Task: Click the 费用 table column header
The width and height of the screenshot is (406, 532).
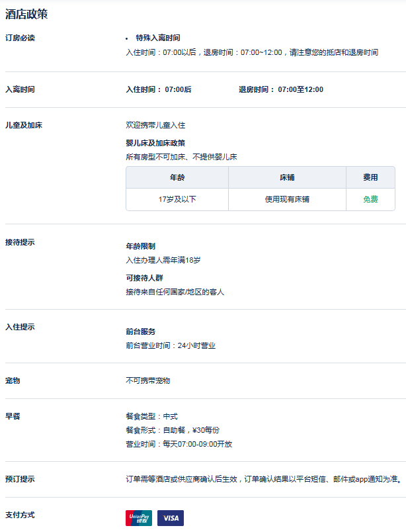Action: 370,177
